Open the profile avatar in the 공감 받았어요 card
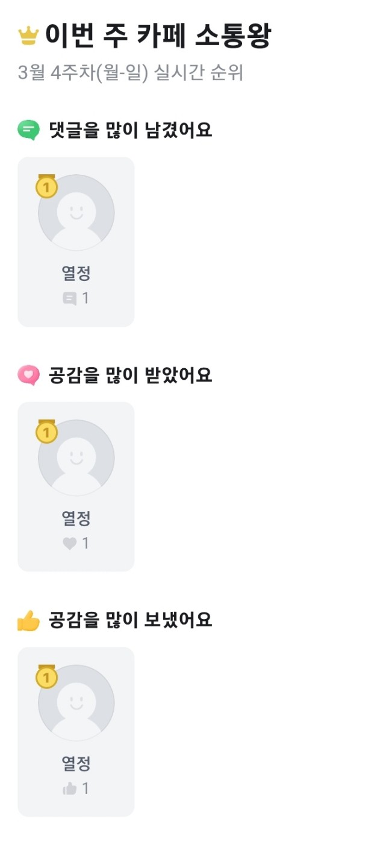Screen dimensions: 392x868 (x=76, y=459)
